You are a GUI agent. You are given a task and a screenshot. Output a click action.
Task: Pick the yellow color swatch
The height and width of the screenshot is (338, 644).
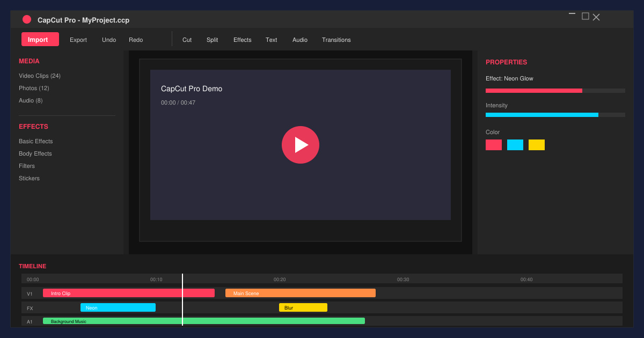coord(537,145)
